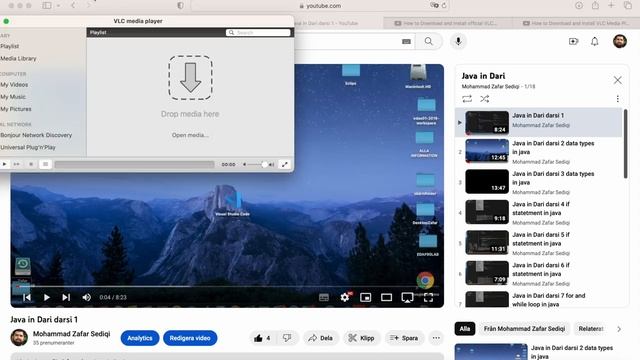Select My Videos in VLC sidebar
Viewport: 640px width, 360px height.
coord(14,84)
